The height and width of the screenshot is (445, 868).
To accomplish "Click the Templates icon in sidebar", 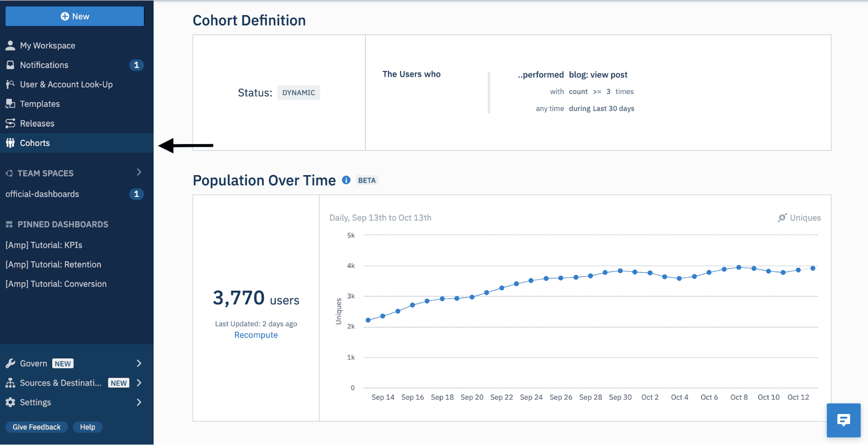I will pyautogui.click(x=10, y=104).
